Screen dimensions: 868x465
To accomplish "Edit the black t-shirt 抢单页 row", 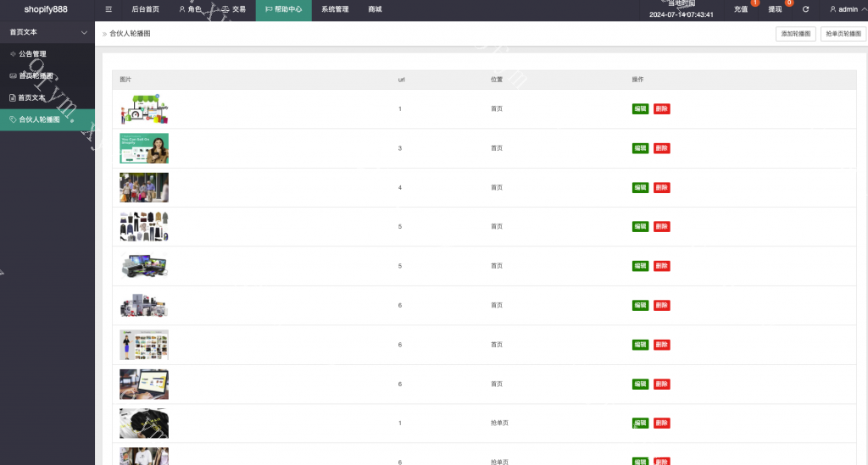I will point(640,423).
